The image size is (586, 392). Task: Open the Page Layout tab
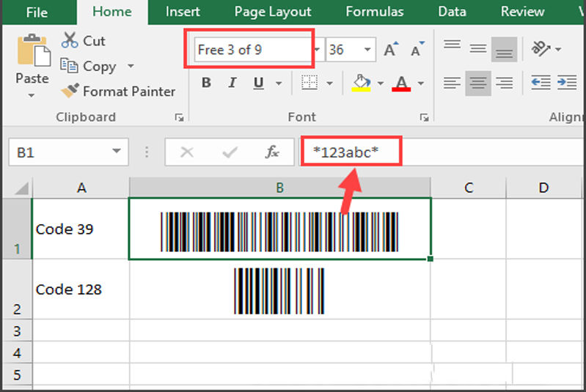pos(272,12)
